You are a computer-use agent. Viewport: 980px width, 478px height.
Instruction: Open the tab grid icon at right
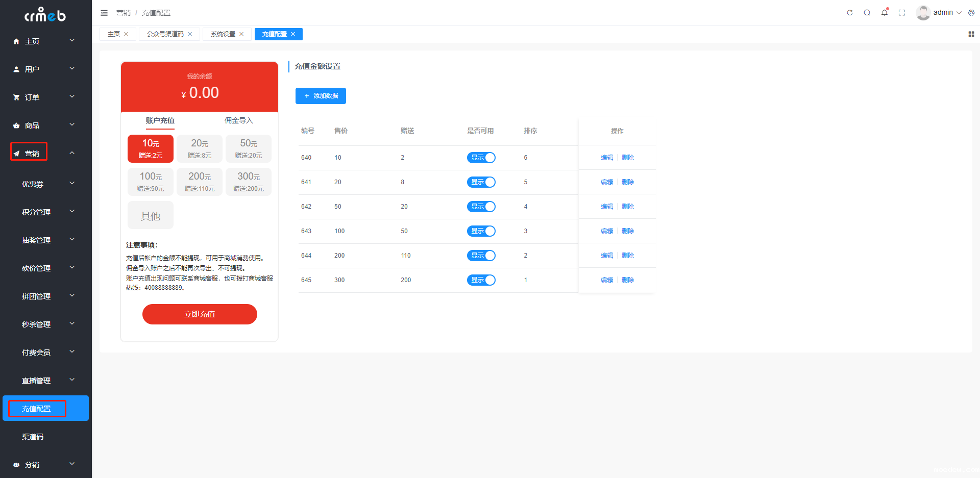971,34
